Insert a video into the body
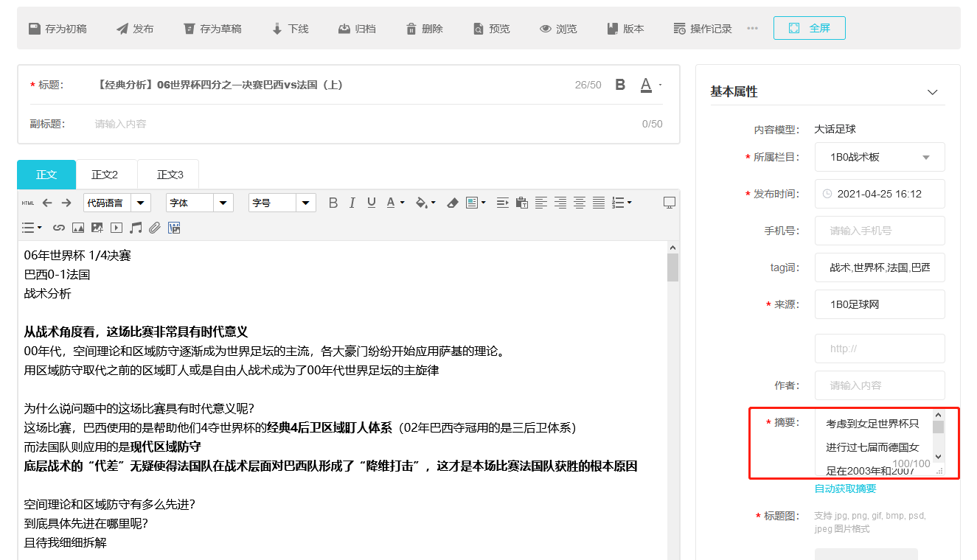This screenshot has height=560, width=977. pyautogui.click(x=117, y=228)
